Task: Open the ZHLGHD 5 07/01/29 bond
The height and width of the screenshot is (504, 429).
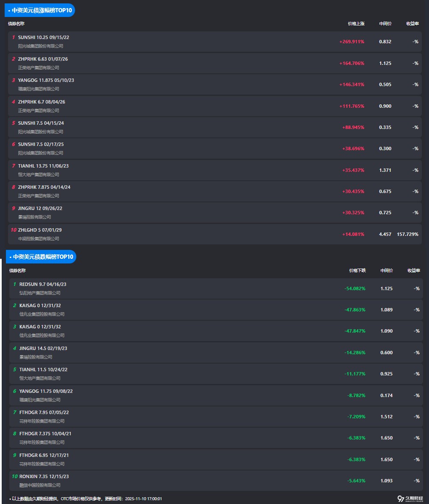Action: point(40,230)
